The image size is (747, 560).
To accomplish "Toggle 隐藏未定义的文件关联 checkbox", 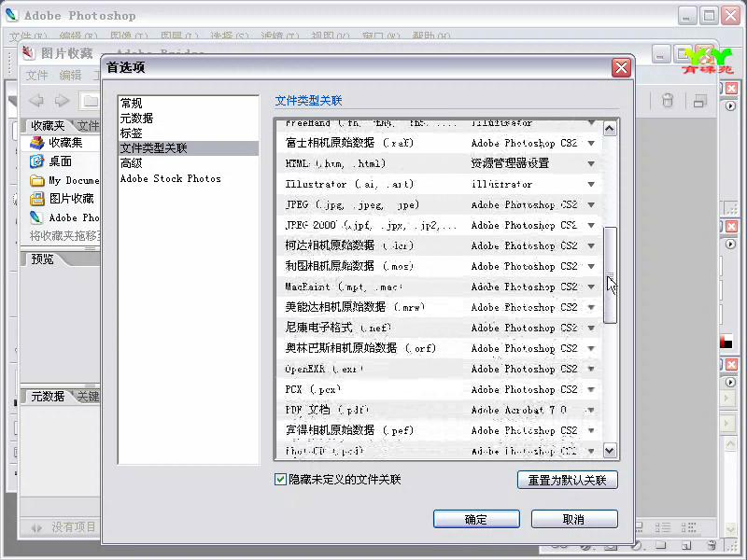I will (280, 479).
